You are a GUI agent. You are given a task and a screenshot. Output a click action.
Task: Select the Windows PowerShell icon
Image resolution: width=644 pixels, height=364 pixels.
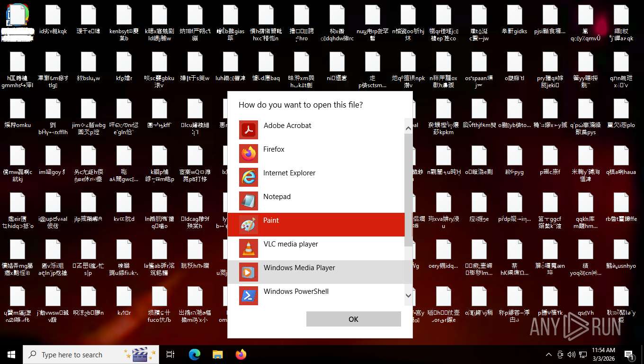coord(249,296)
